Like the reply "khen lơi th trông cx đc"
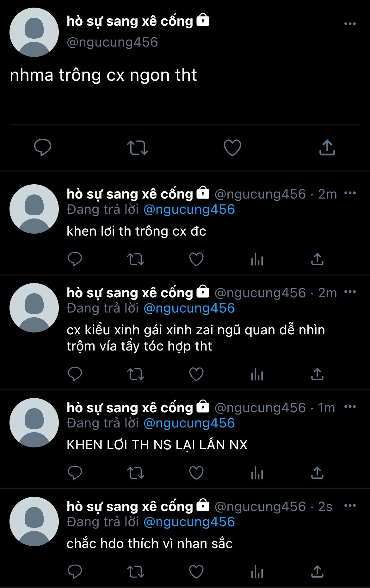This screenshot has height=588, width=370. [x=196, y=259]
